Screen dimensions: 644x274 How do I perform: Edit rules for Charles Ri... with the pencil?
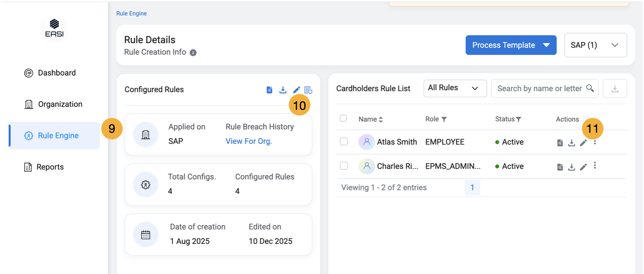583,167
